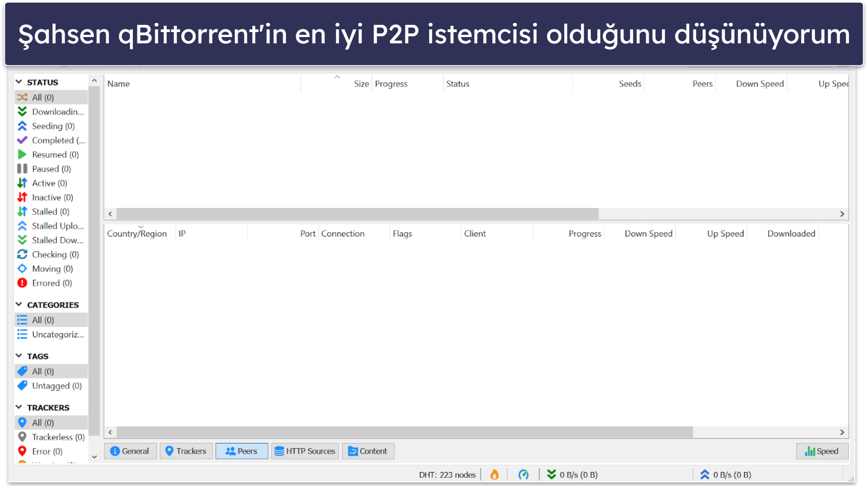This screenshot has height=486, width=868.
Task: Sort torrents by Down Speed column
Action: pyautogui.click(x=751, y=84)
